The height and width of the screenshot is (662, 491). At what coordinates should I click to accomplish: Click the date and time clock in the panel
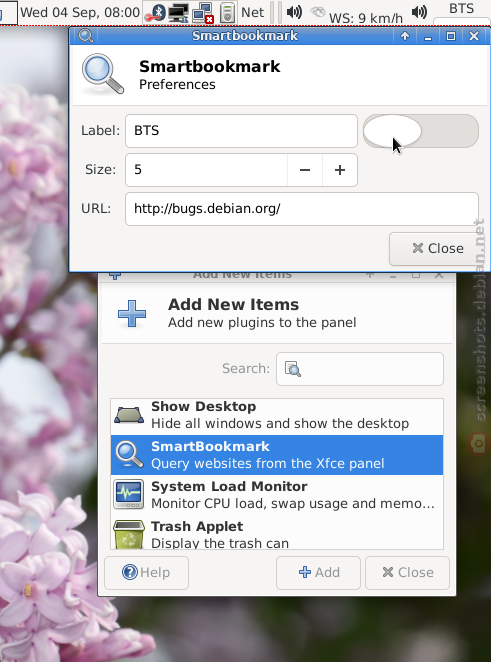[80, 12]
